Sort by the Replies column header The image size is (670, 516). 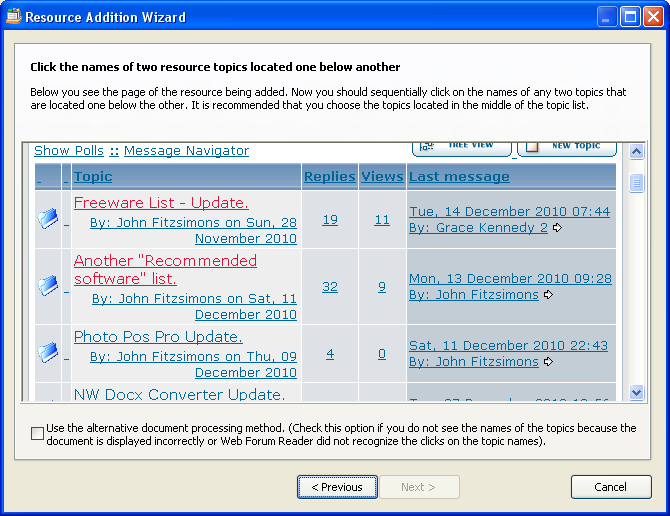pos(329,177)
